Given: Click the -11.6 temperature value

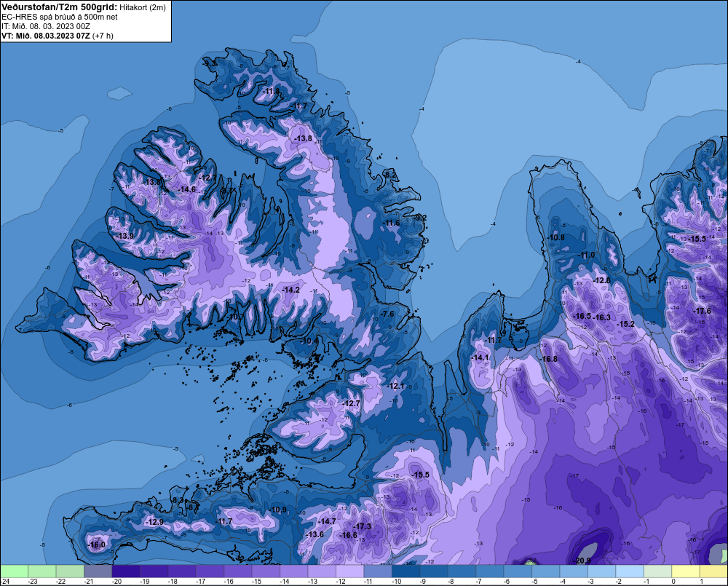Looking at the screenshot, I should pos(392,223).
